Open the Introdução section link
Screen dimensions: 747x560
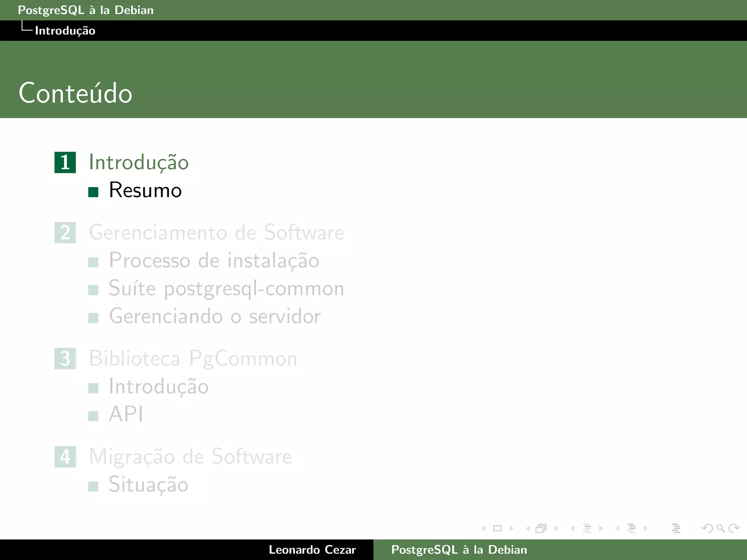139,162
